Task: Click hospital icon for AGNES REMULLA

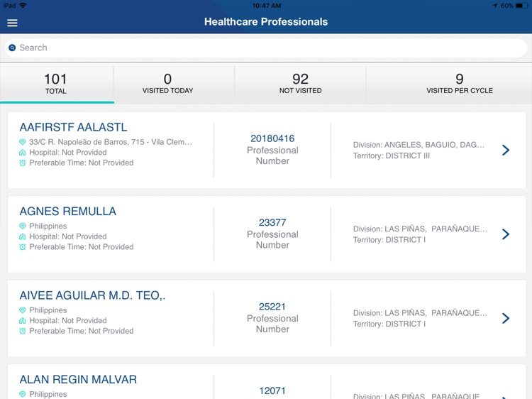Action: [23, 236]
